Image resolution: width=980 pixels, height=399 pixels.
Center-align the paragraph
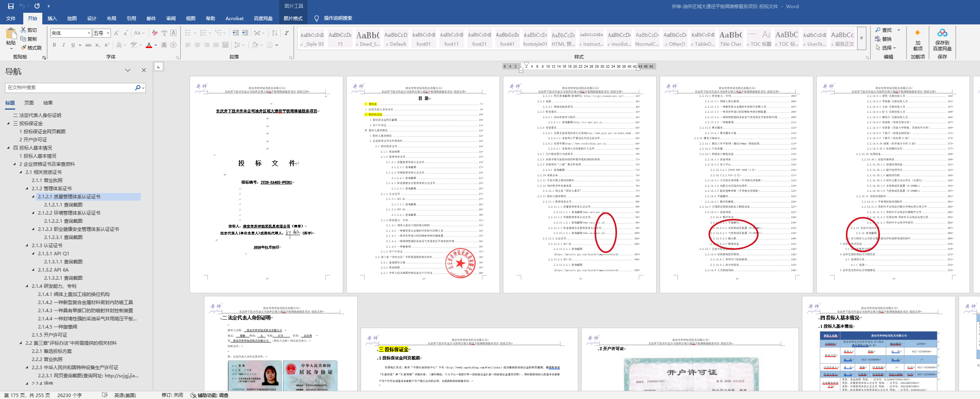coord(197,45)
